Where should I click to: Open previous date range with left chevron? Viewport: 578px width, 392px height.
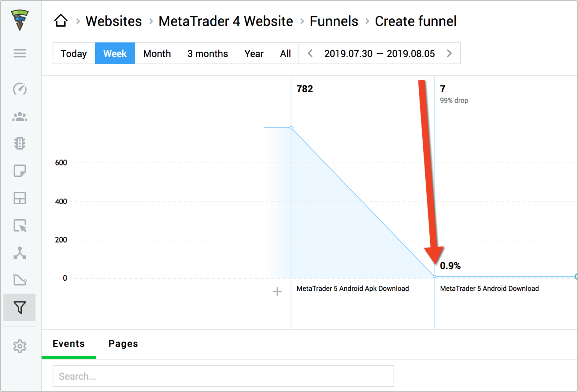tap(310, 53)
